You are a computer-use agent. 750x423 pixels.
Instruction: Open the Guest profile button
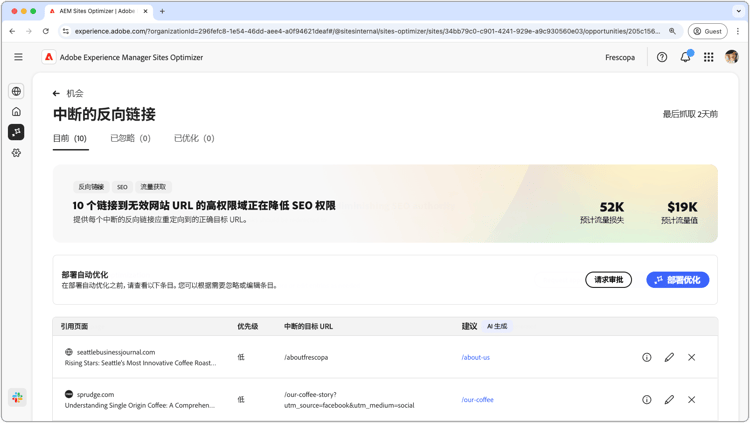pos(707,31)
